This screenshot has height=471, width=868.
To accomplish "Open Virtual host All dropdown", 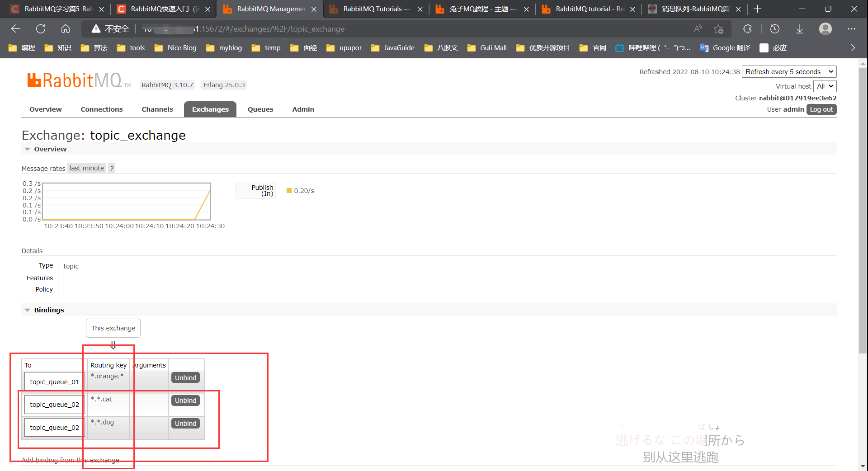I will tap(825, 86).
